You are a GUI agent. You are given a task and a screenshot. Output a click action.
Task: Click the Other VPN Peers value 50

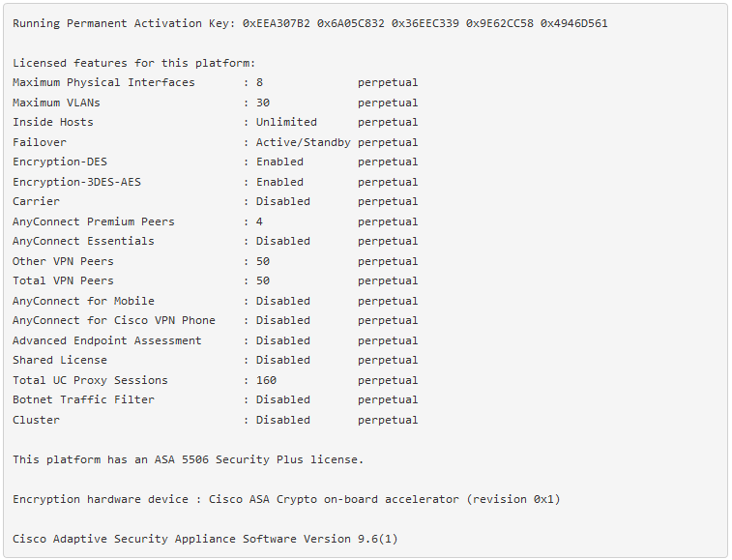point(263,261)
